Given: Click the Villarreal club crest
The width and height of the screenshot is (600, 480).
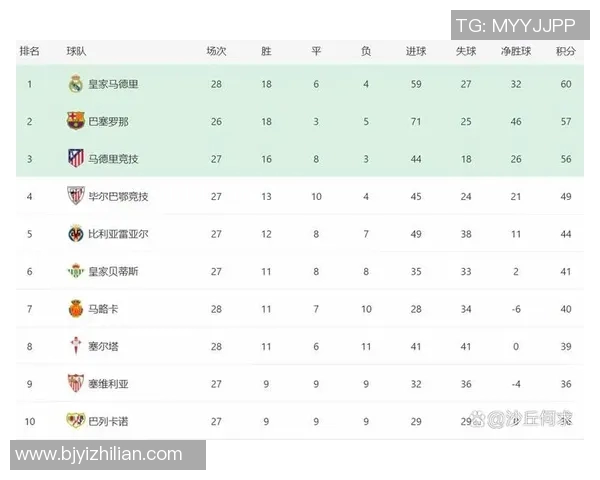Looking at the screenshot, I should tap(76, 233).
